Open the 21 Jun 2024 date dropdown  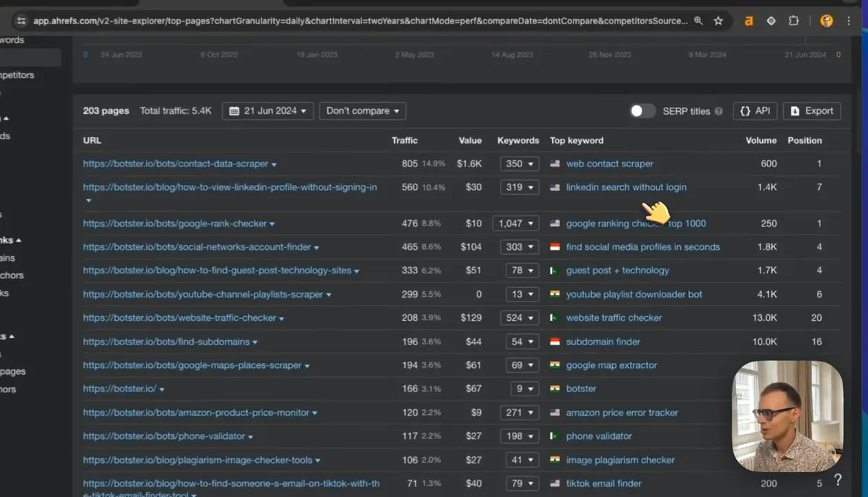pyautogui.click(x=268, y=111)
